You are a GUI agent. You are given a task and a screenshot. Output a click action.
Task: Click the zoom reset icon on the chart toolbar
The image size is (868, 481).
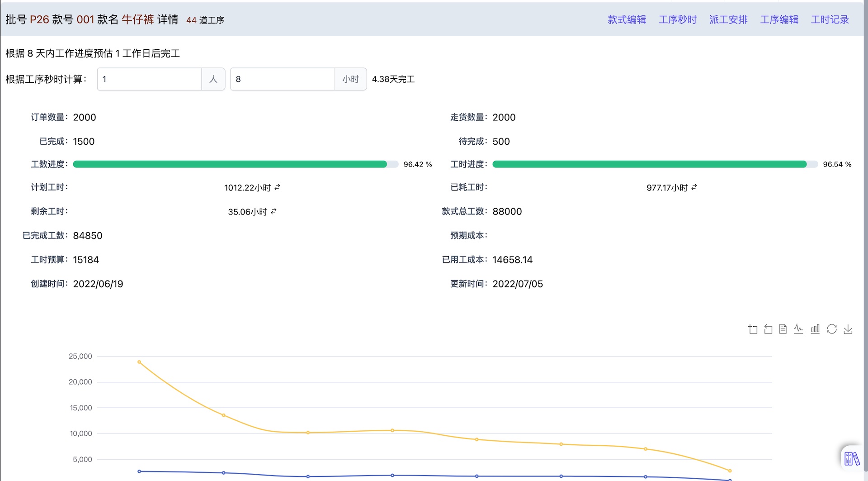pos(767,329)
